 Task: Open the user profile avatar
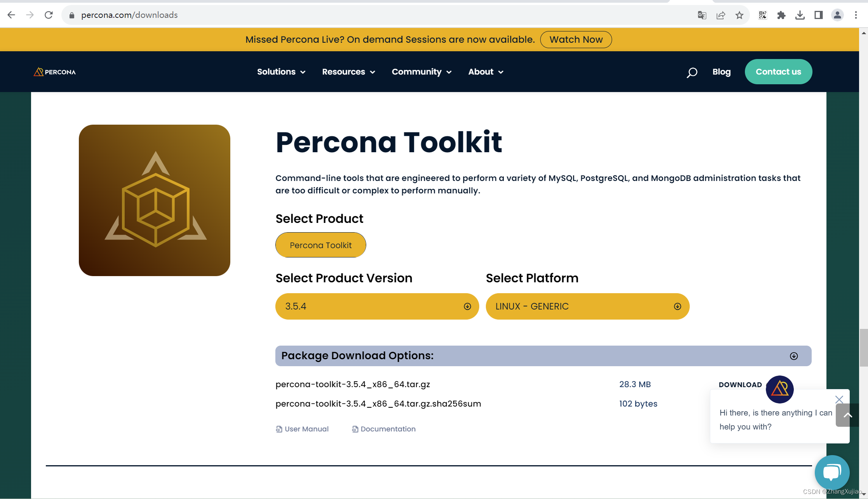[837, 15]
